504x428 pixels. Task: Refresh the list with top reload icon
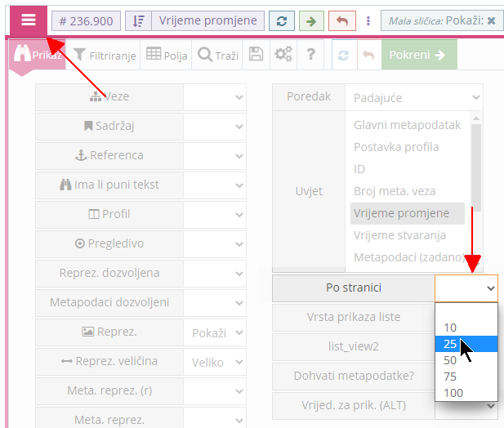pos(282,21)
